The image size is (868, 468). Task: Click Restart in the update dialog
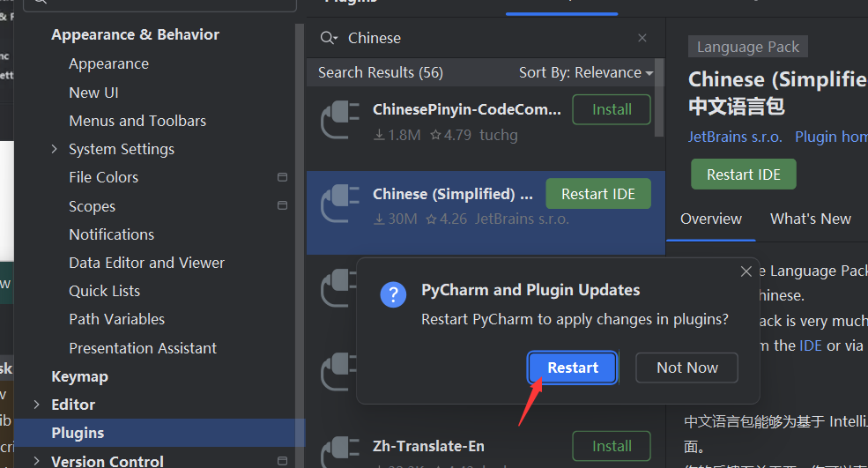[573, 368]
